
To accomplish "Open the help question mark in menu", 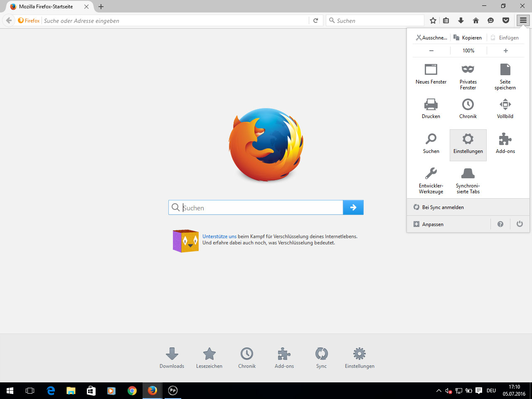I will [x=500, y=224].
